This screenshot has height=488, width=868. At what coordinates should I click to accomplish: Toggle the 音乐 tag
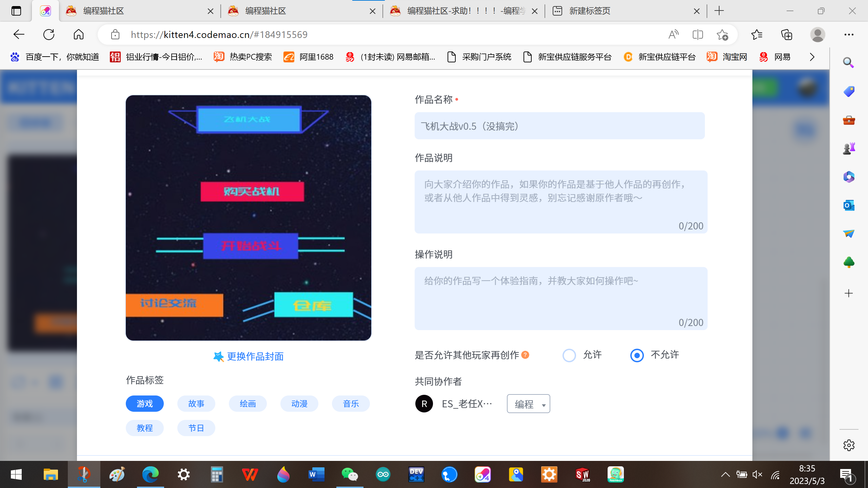click(351, 404)
